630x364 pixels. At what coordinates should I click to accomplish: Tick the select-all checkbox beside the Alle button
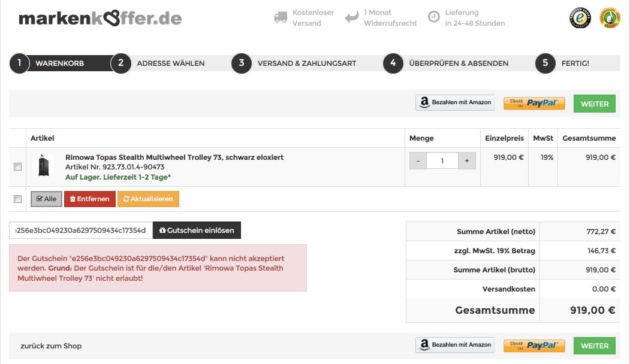tap(17, 199)
